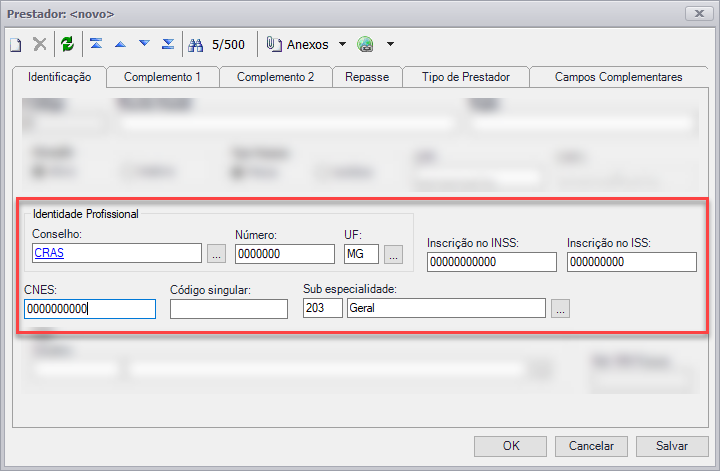720x471 pixels.
Task: Open Conselho lookup ellipsis button
Action: point(216,253)
